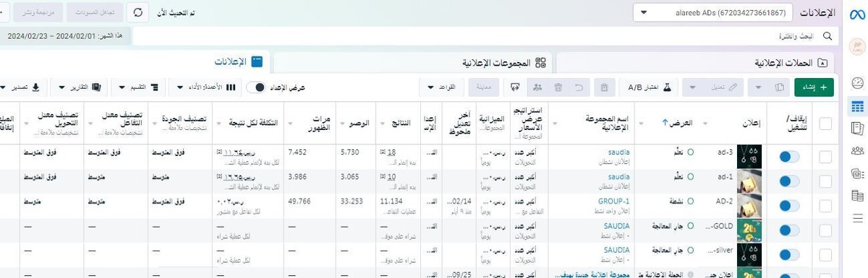Screen dimensions: 868x278
Task: Click the preview (معاينة) button
Action: [485, 87]
